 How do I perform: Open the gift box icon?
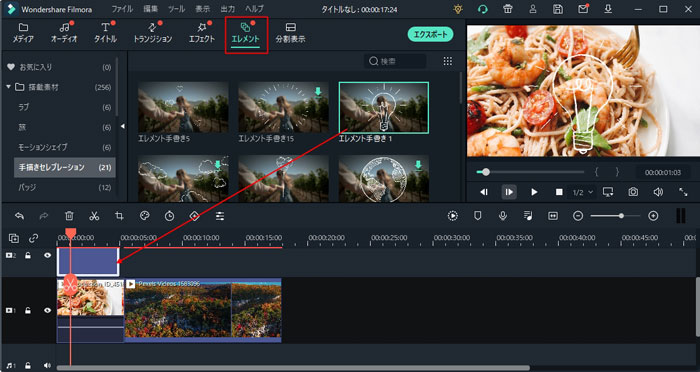pos(508,9)
